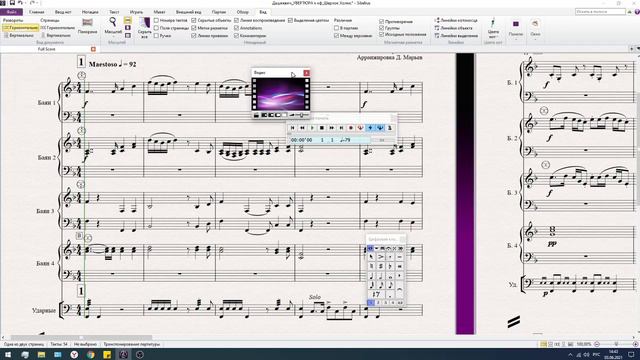The width and height of the screenshot is (640, 360).
Task: Click the Play transport button
Action: coord(312,128)
